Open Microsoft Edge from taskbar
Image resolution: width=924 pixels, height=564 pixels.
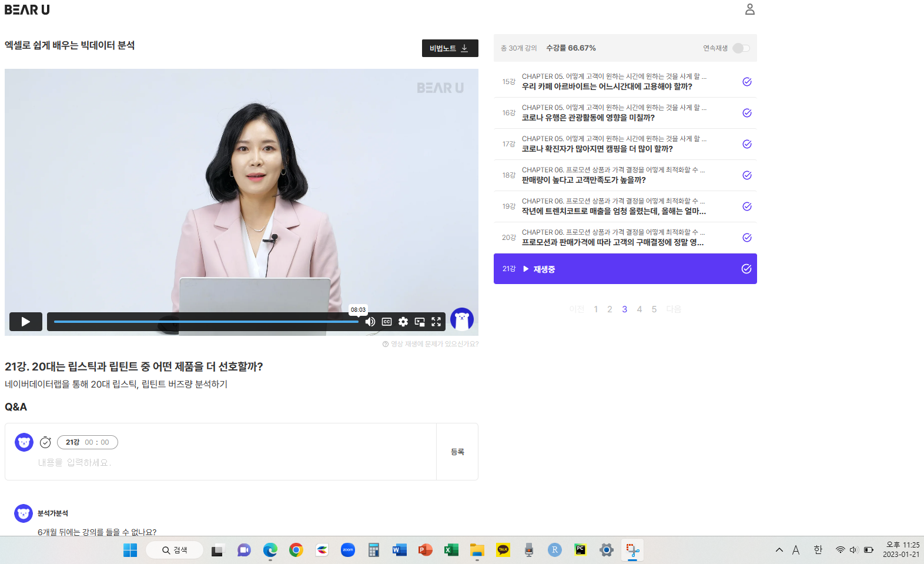(270, 550)
